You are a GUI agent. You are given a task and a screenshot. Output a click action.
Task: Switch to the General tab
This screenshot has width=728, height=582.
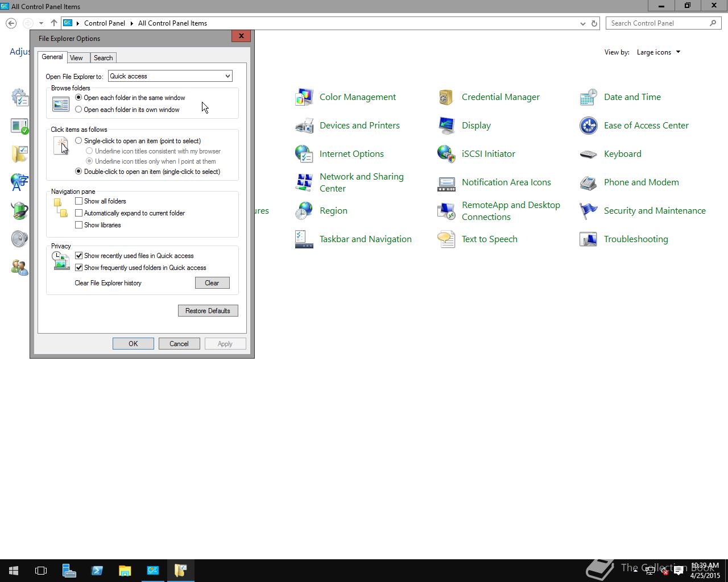coord(52,57)
